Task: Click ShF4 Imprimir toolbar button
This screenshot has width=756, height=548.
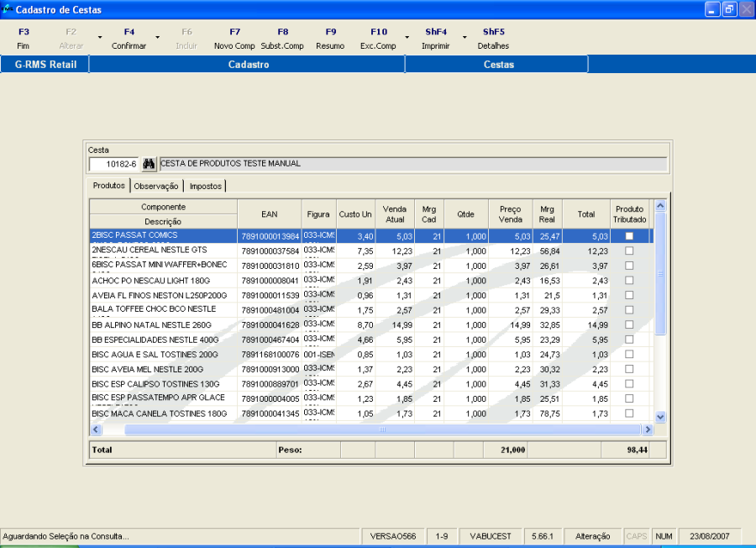Action: [435, 39]
